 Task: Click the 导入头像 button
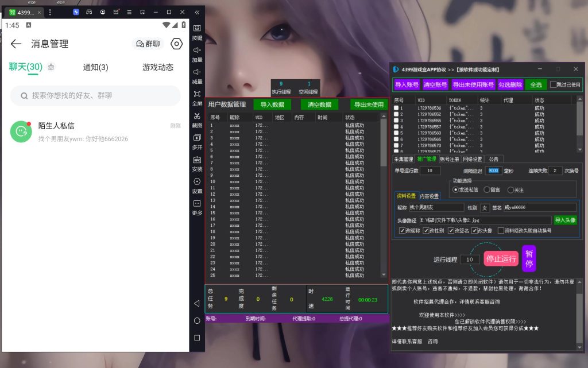point(565,220)
